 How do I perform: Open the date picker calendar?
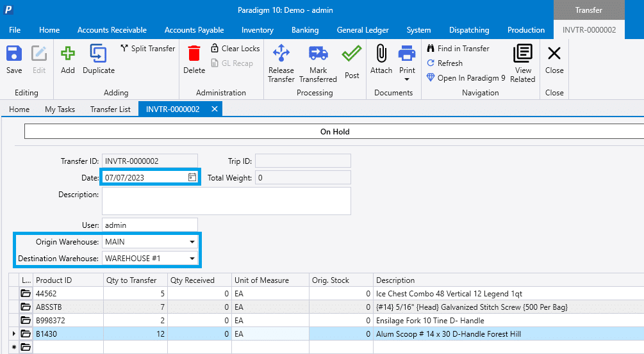coord(192,177)
